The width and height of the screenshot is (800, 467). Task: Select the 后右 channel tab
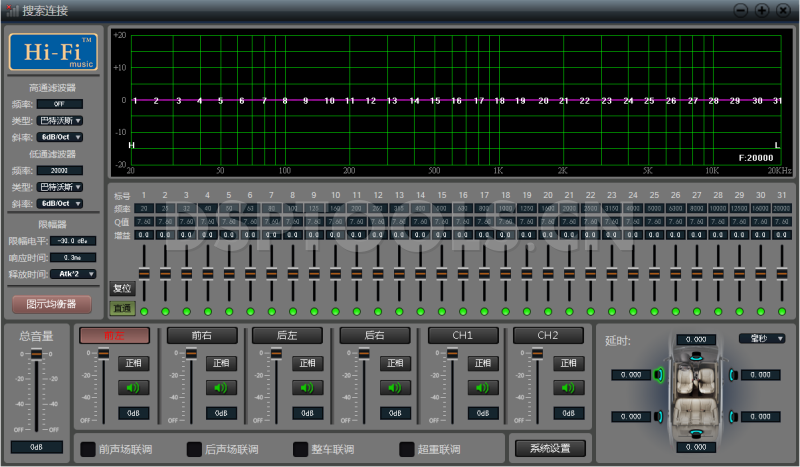pos(374,335)
